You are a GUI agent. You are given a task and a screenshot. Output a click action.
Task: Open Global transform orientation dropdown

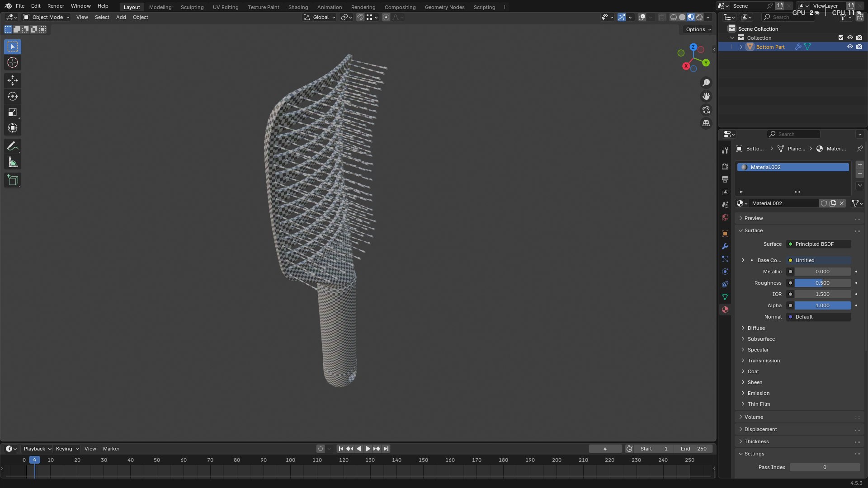[320, 17]
